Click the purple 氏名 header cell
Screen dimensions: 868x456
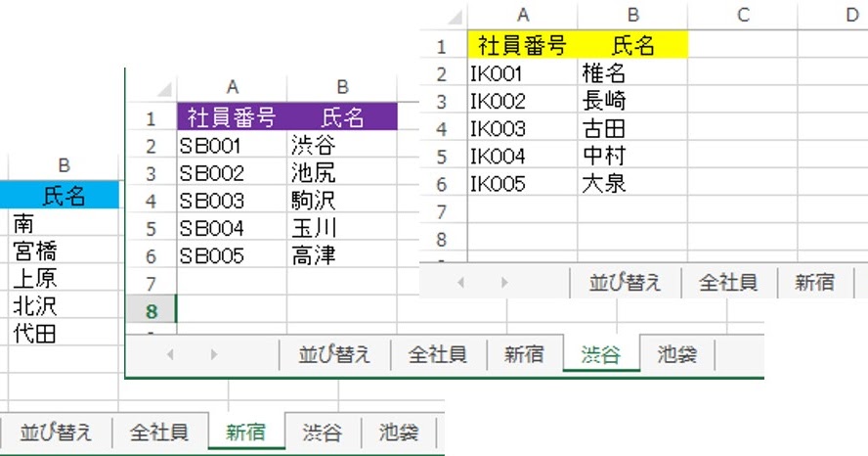point(343,116)
